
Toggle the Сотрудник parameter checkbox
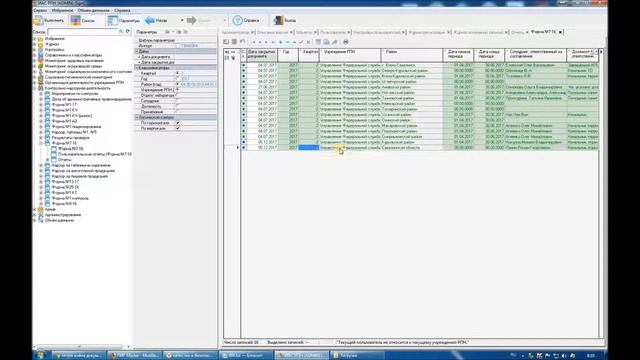(178, 101)
